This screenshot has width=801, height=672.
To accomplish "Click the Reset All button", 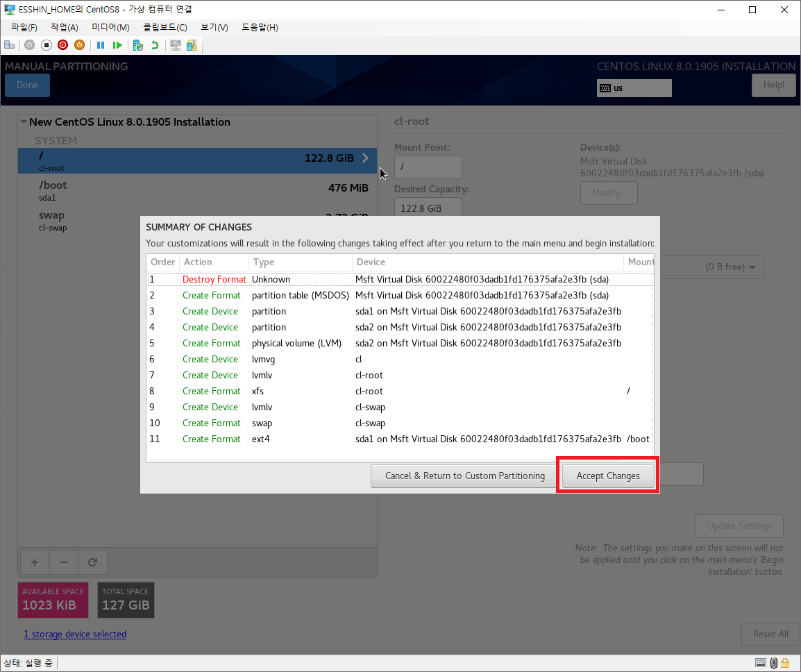I will tap(770, 635).
